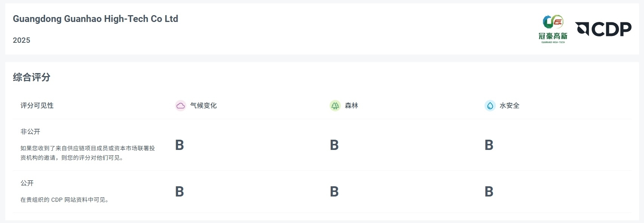Viewport: 644px width, 223px height.
Task: Click the green trees forest icon
Action: point(335,106)
